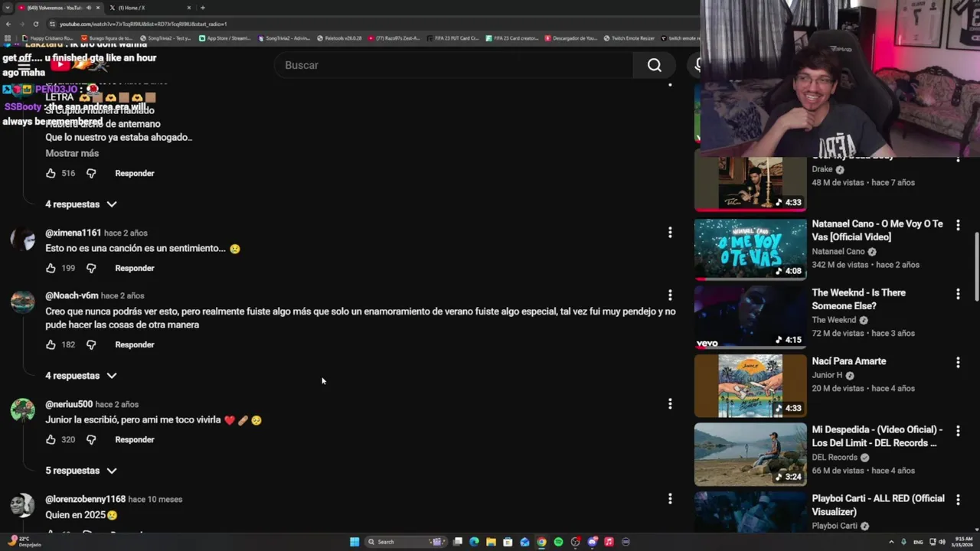Open File Explorer from the taskbar
The image size is (980, 551).
491,542
